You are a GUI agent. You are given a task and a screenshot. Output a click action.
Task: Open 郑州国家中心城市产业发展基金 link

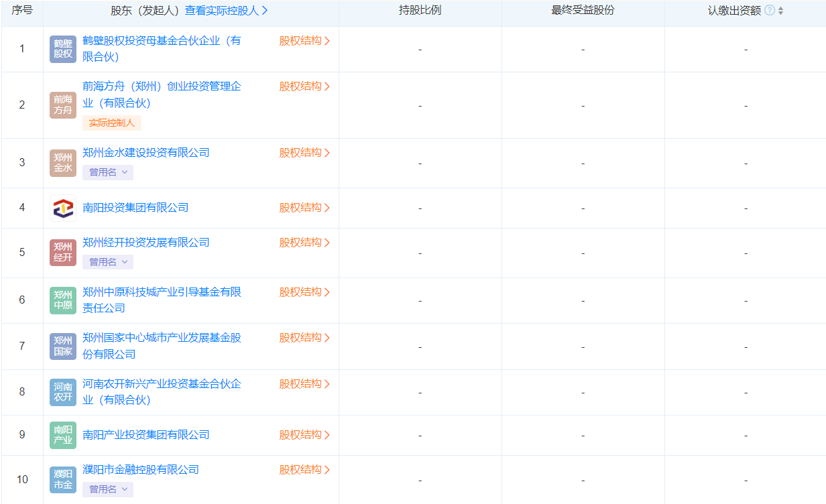click(162, 346)
